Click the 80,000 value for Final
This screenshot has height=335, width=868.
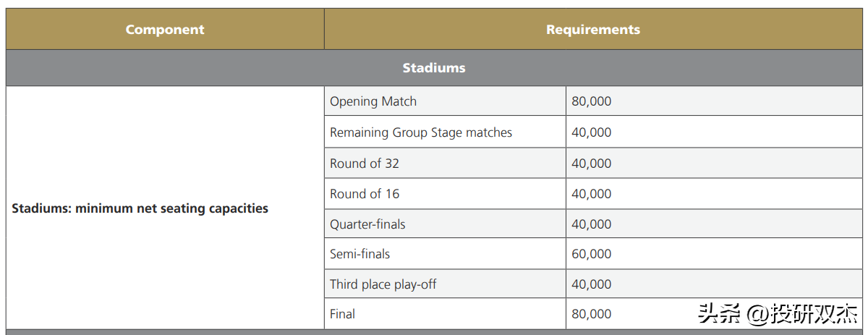(x=591, y=314)
